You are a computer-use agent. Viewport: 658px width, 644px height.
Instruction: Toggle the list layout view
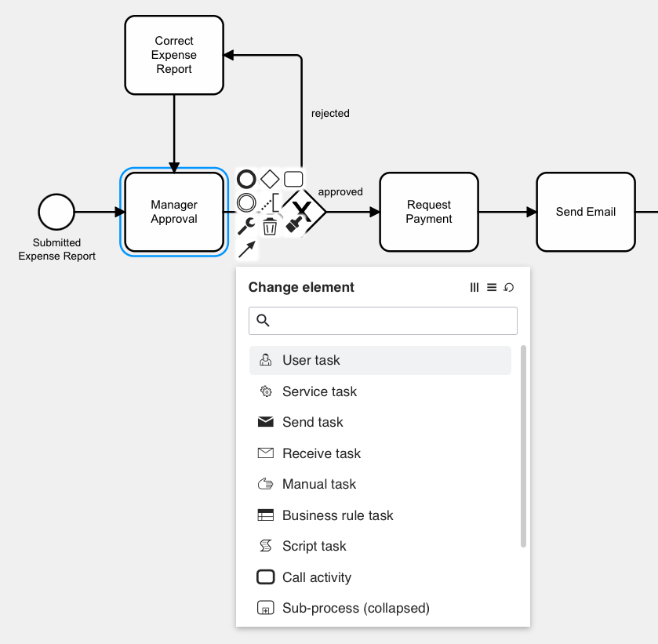pos(492,287)
